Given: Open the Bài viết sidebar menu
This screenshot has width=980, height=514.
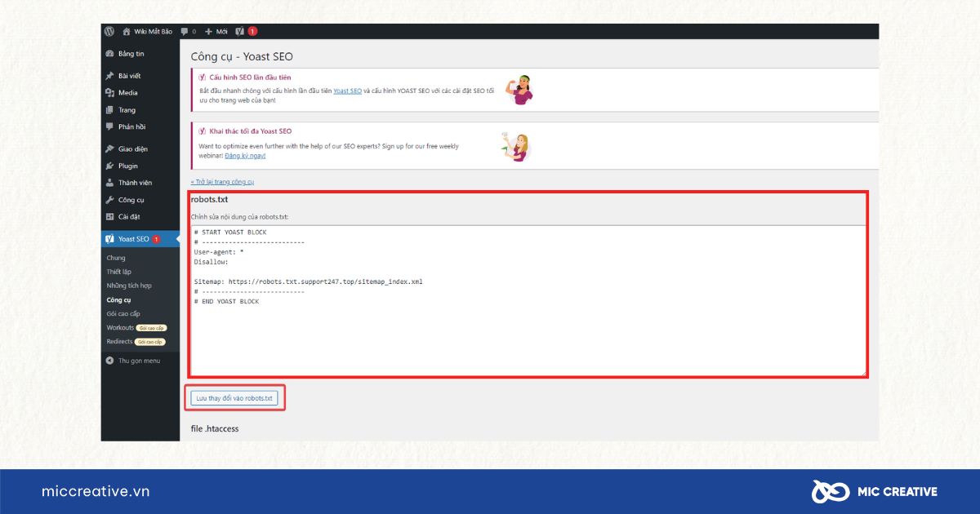Looking at the screenshot, I should [x=129, y=76].
